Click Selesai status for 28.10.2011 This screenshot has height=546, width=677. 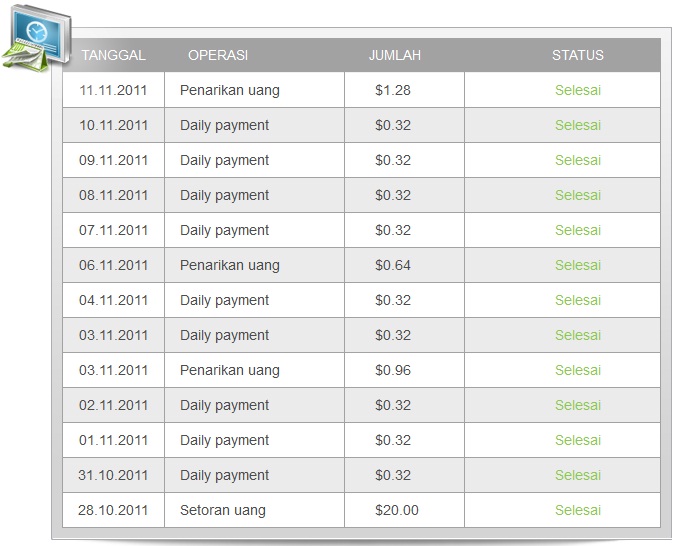pyautogui.click(x=578, y=510)
